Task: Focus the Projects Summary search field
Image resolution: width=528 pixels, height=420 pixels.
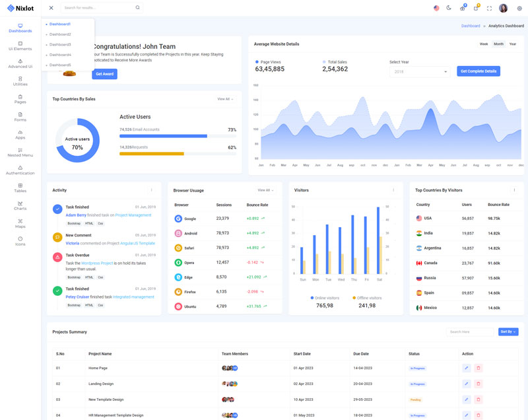Action: (x=469, y=332)
